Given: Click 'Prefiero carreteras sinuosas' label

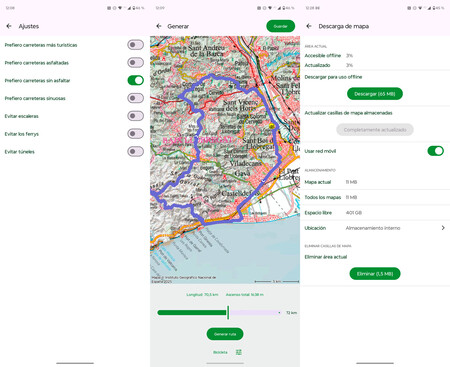Looking at the screenshot, I should pyautogui.click(x=35, y=98).
